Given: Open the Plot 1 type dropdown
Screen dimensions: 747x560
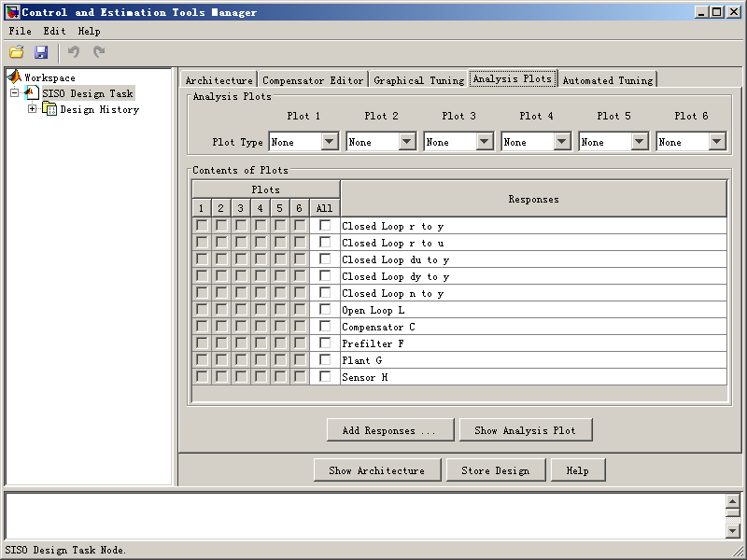Looking at the screenshot, I should [330, 142].
